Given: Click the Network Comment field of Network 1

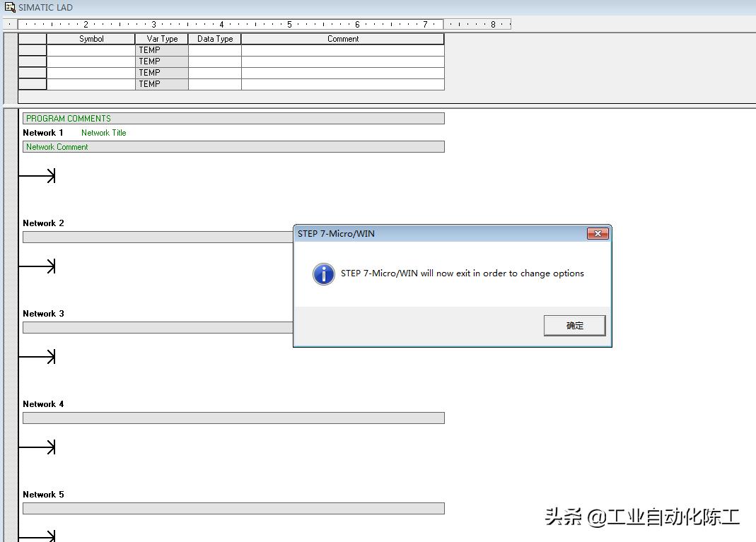Looking at the screenshot, I should [x=233, y=147].
